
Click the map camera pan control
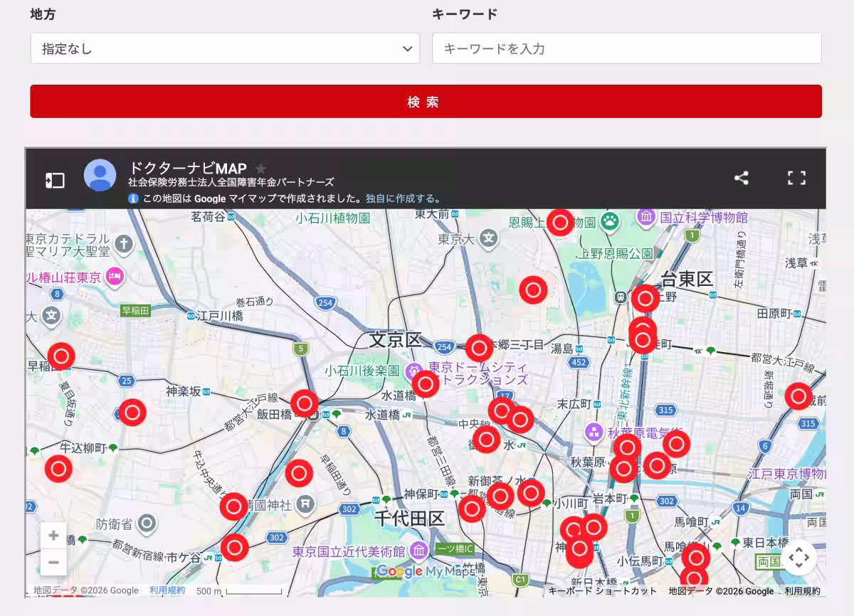pos(798,557)
